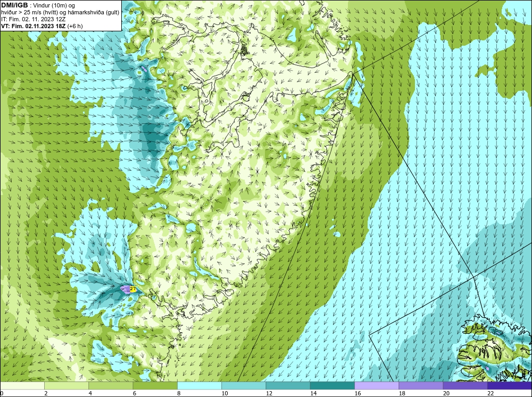
Task: Click the legend tick label 6
Action: (x=135, y=393)
